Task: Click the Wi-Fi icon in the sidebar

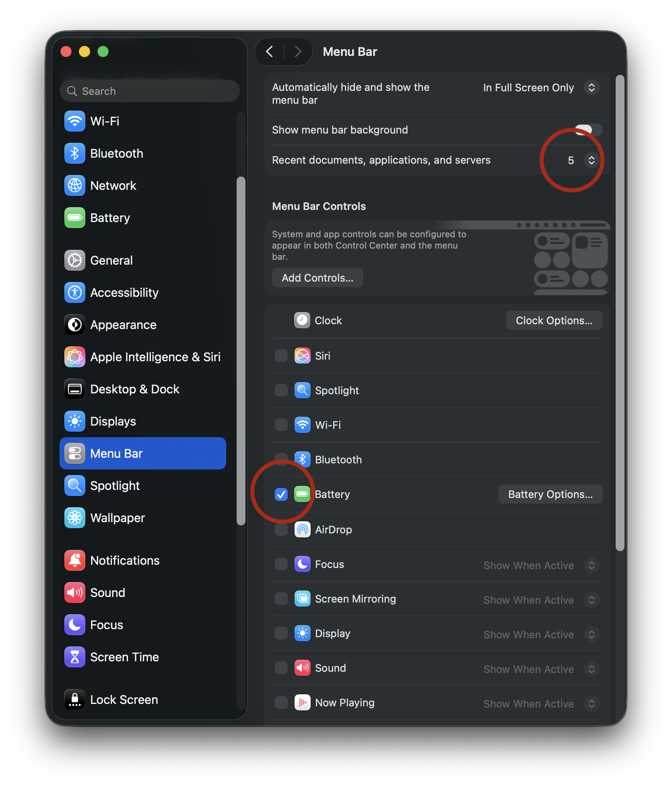Action: coord(74,121)
